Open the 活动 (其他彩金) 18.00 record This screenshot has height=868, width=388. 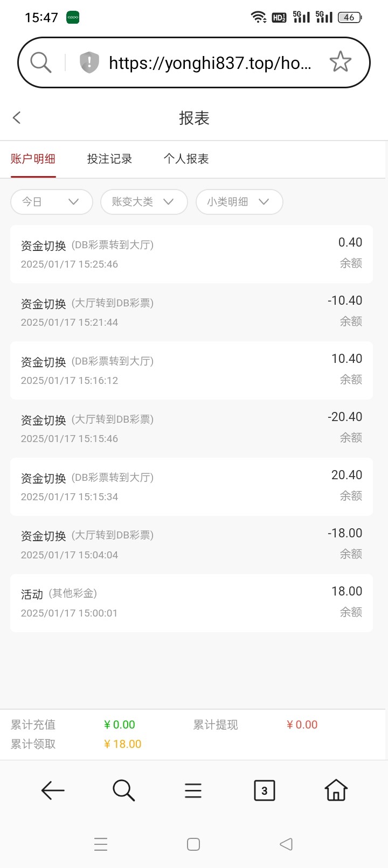(191, 603)
